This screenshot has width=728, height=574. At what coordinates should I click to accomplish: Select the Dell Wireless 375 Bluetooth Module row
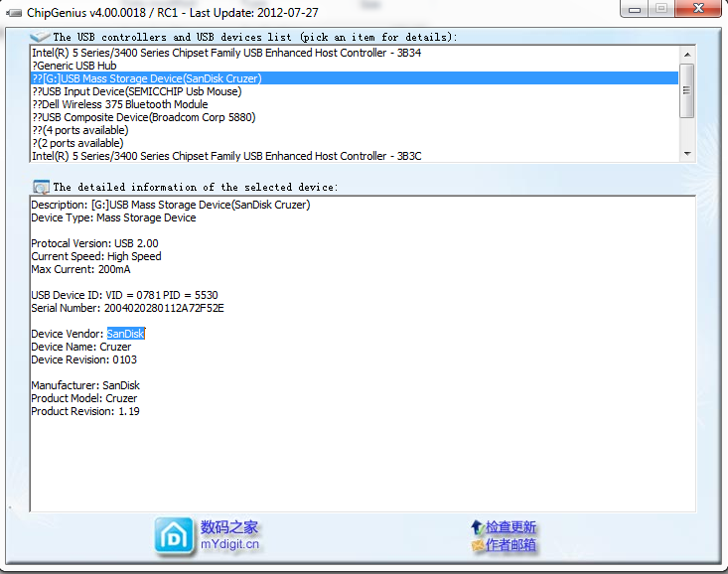tap(354, 104)
